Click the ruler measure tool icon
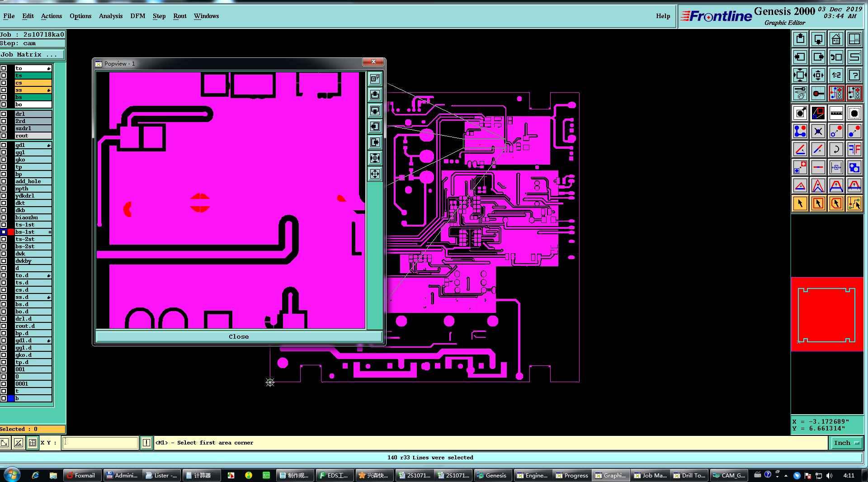 [836, 113]
